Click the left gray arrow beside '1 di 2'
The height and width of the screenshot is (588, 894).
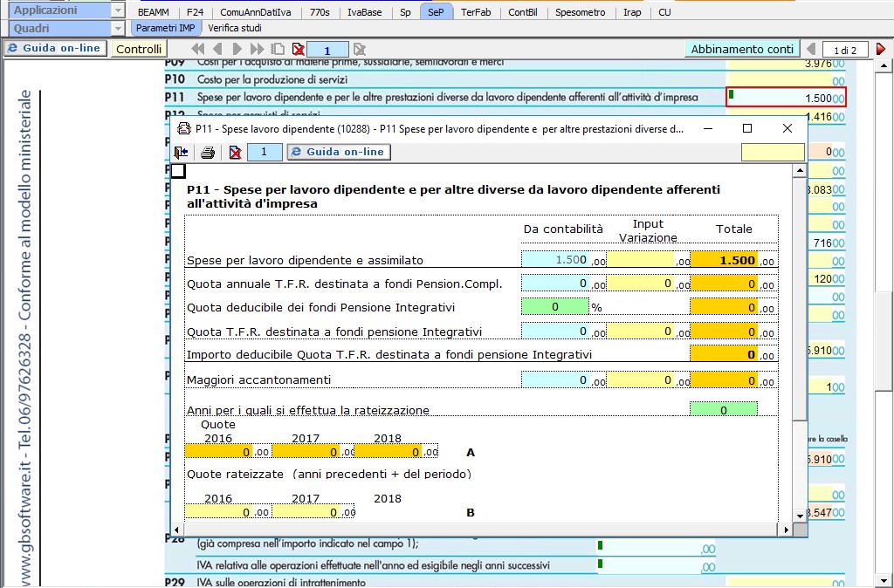click(811, 49)
